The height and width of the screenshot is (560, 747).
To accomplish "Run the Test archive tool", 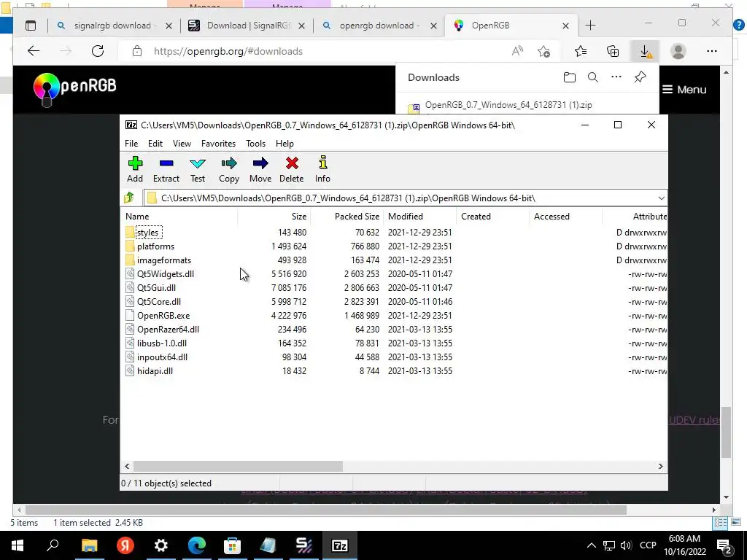I will coord(198,169).
